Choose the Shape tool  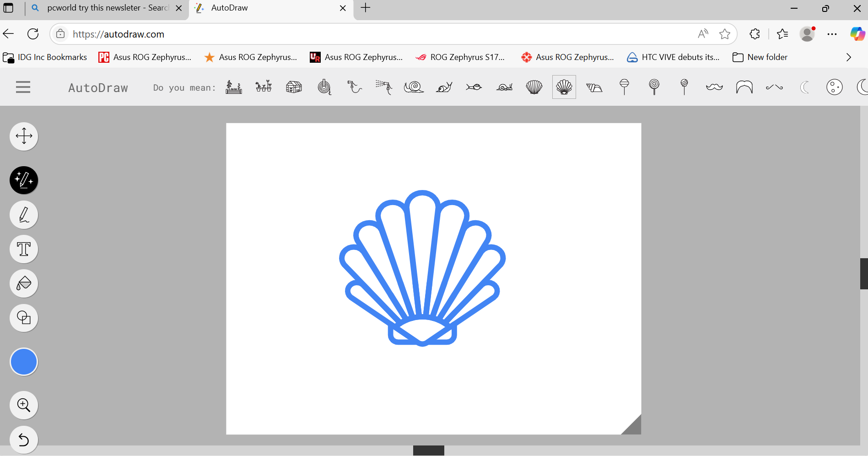[x=23, y=318]
